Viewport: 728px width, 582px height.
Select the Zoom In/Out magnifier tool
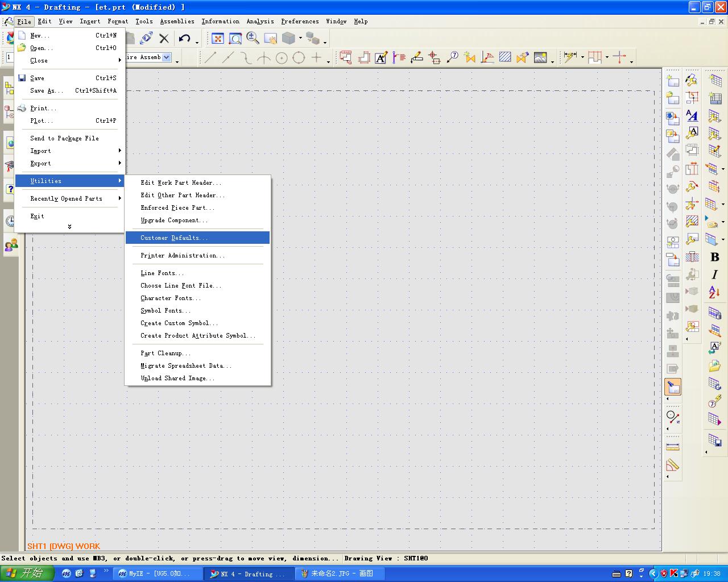point(253,39)
